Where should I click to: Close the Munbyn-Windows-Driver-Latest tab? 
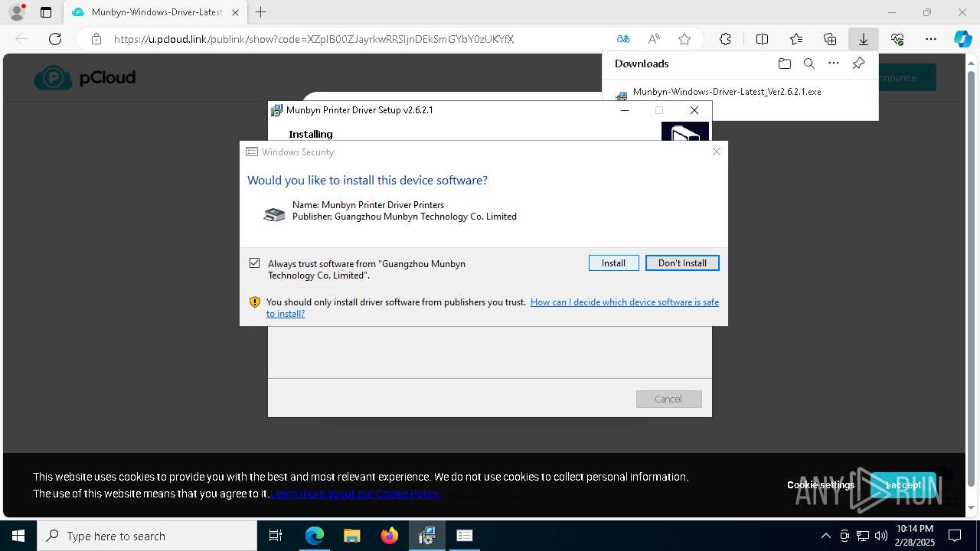[235, 12]
